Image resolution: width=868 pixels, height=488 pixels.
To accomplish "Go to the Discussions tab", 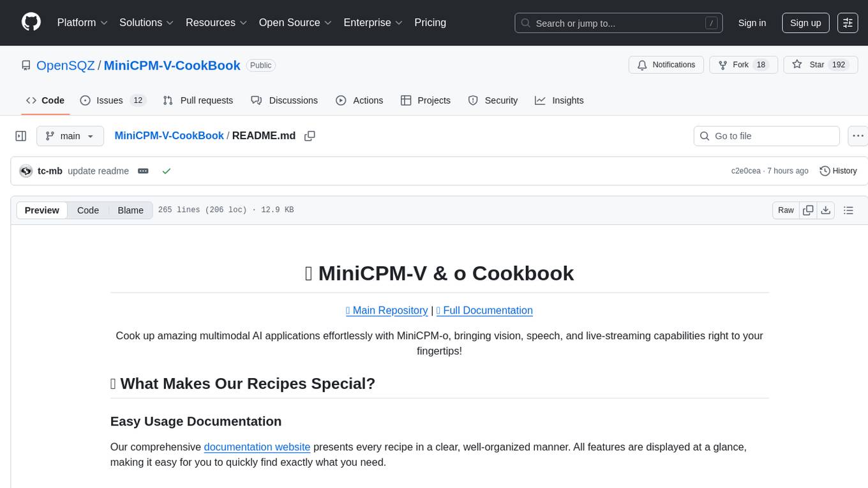I will pos(284,100).
